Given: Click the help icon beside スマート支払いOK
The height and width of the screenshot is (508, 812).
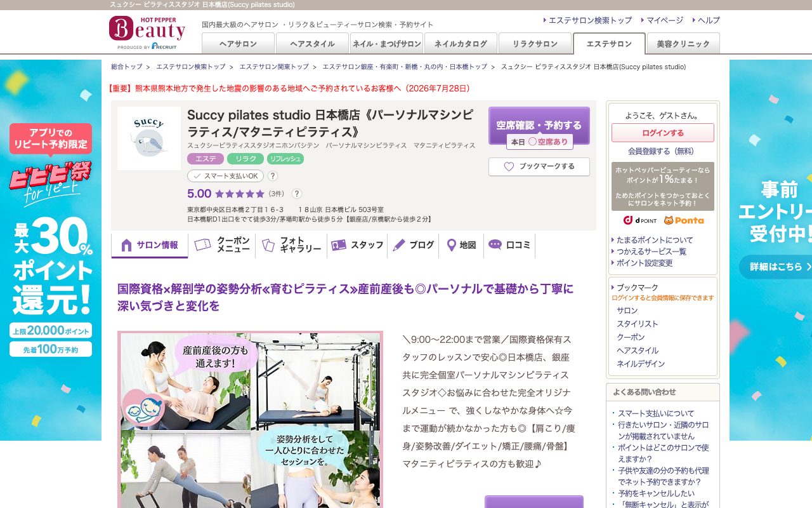Looking at the screenshot, I should [x=273, y=176].
